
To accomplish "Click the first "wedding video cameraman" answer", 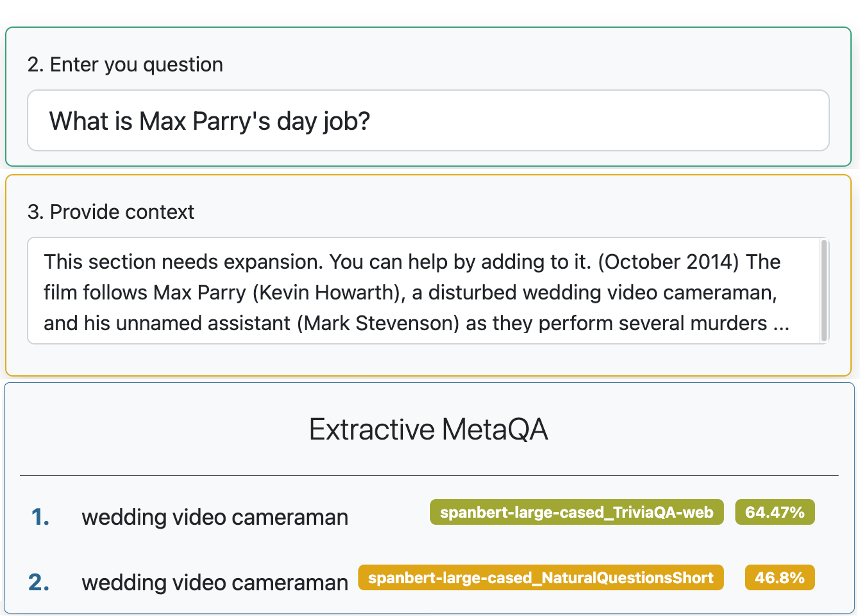I will click(215, 517).
